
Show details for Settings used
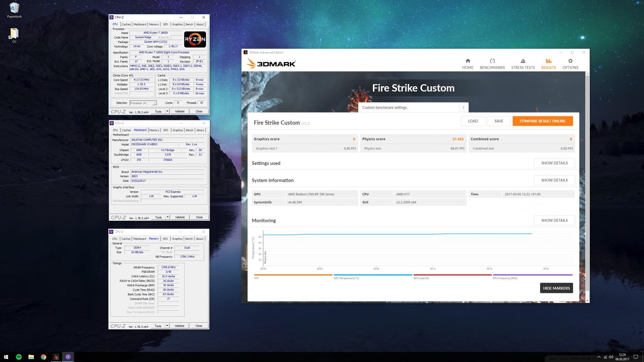(x=554, y=163)
